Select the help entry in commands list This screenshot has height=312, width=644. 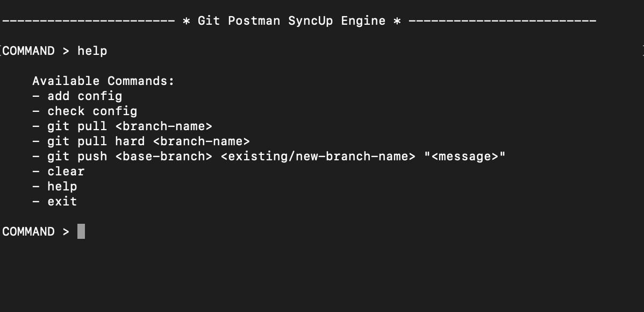62,187
